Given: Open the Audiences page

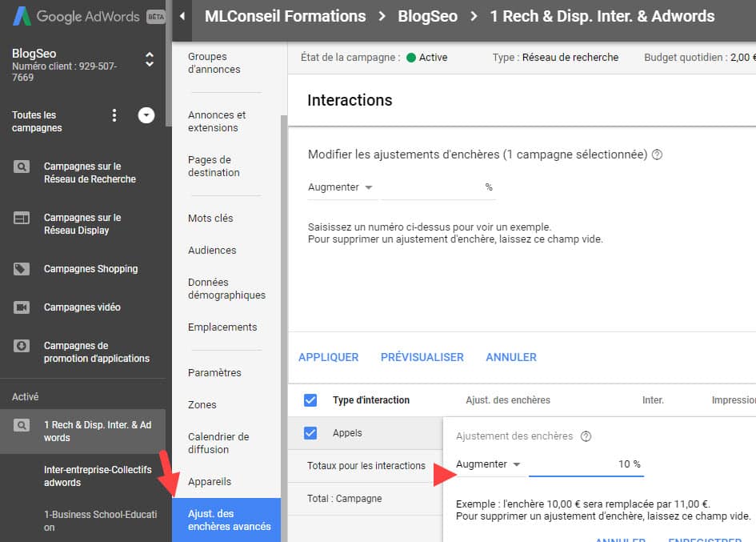Looking at the screenshot, I should (x=212, y=250).
